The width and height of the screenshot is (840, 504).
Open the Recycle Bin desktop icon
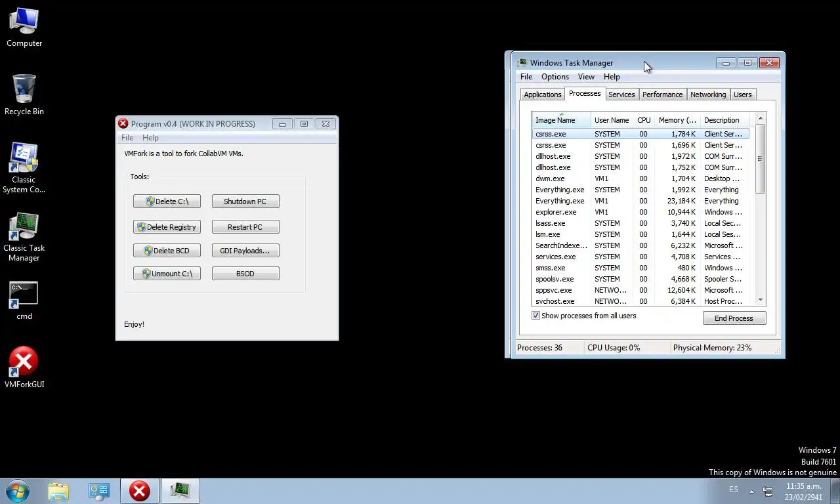[24, 95]
